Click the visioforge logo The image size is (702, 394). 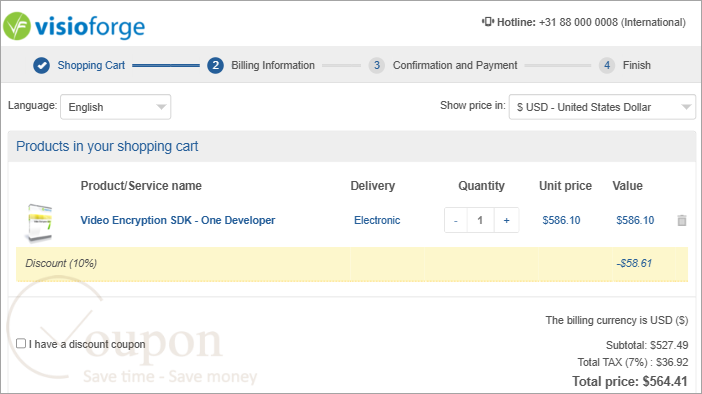click(x=74, y=26)
